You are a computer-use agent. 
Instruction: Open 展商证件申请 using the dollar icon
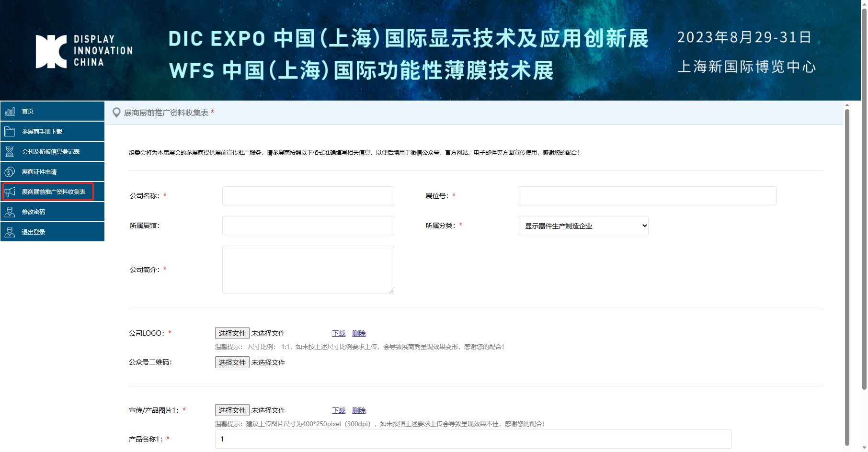10,171
